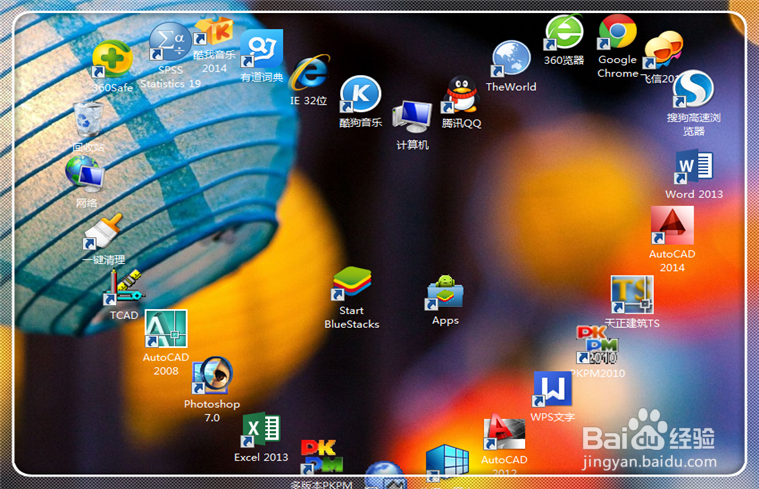Launch SPSS Statistics 19 shortcut
The image size is (759, 489).
click(169, 43)
